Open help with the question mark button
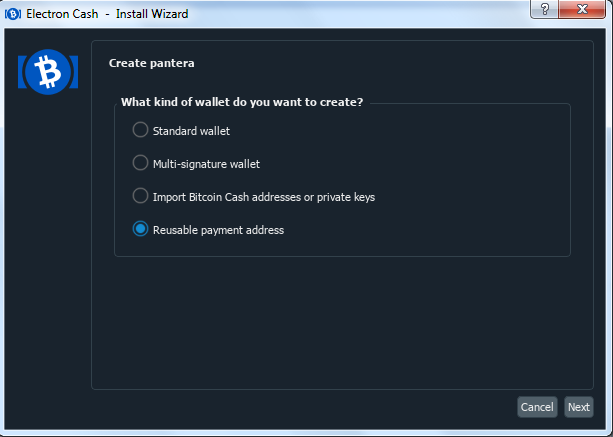This screenshot has width=613, height=437. coord(545,9)
